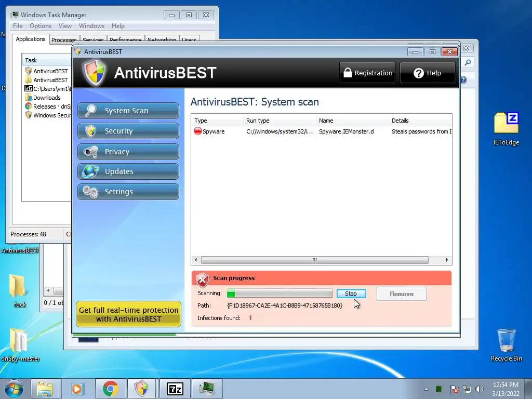The height and width of the screenshot is (399, 532).
Task: Click the volume speaker tray icon
Action: [x=479, y=389]
